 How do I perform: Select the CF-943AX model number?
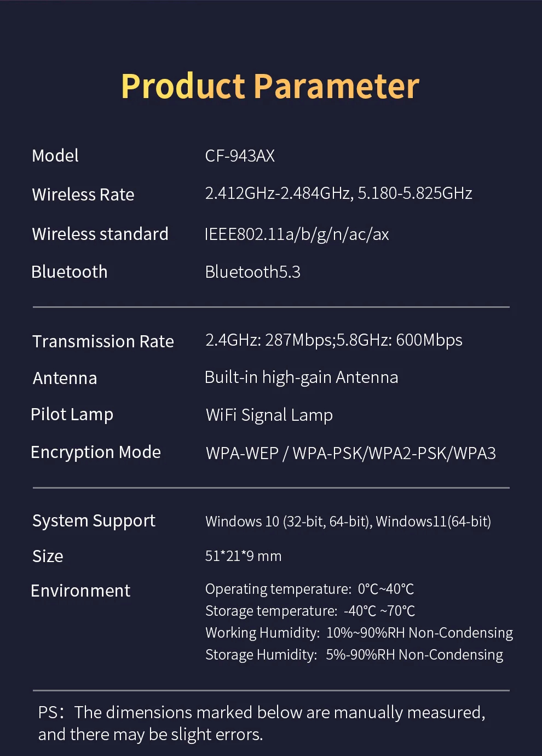(240, 156)
